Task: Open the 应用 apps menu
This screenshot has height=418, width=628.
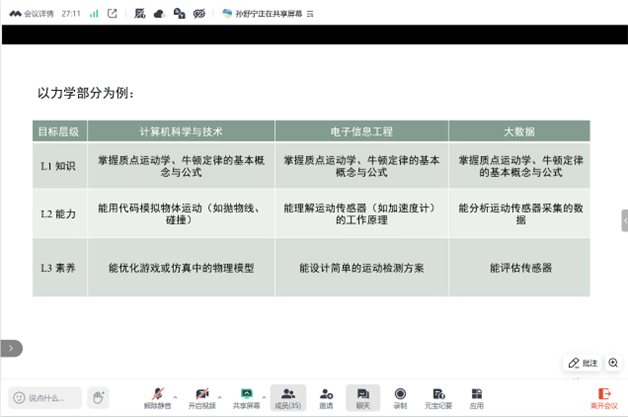Action: pos(477,397)
